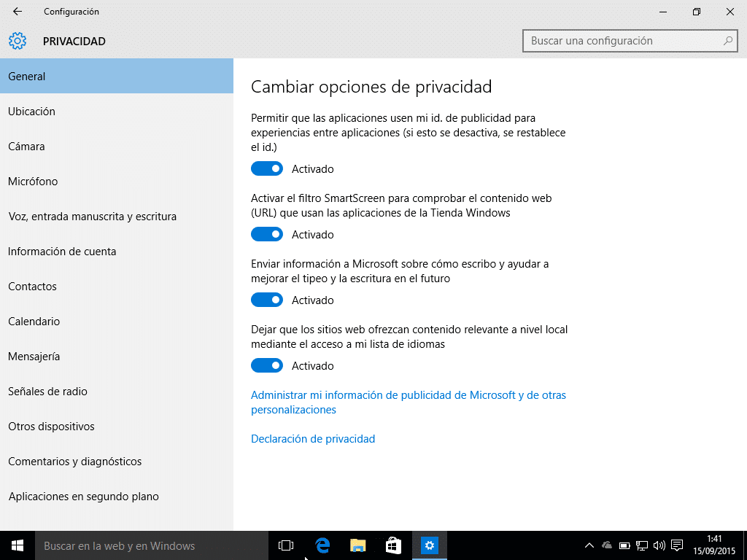Open the Declaración de privacidad link

coord(313,438)
